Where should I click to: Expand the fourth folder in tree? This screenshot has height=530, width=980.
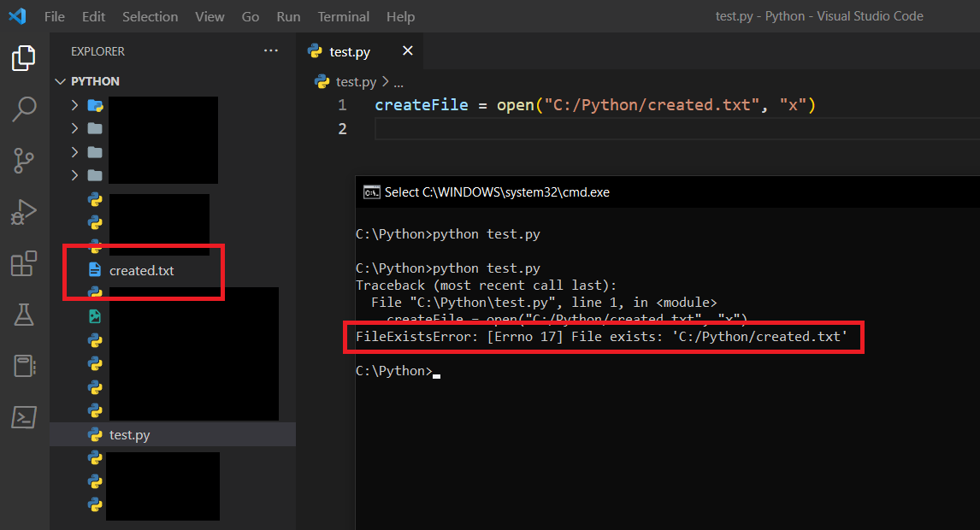75,175
